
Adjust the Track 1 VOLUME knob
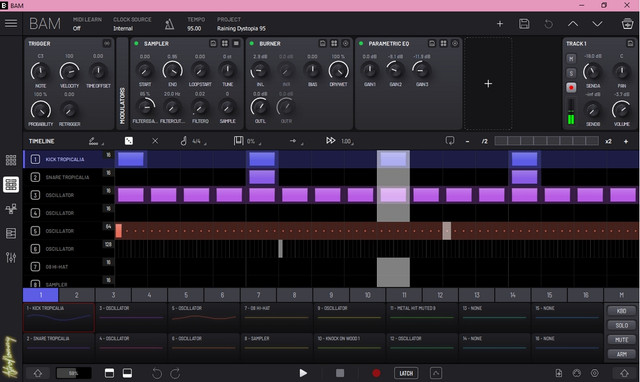tap(621, 109)
